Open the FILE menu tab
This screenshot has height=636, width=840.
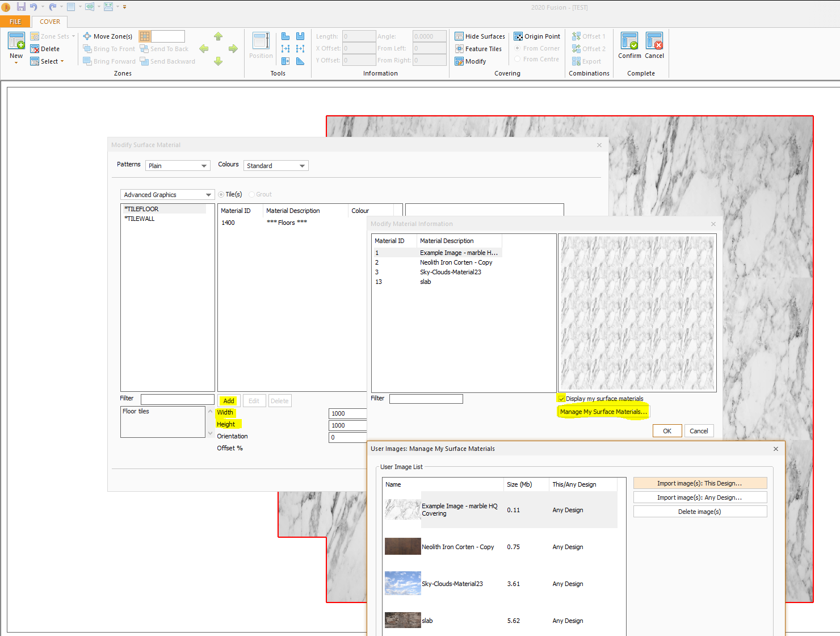point(15,22)
